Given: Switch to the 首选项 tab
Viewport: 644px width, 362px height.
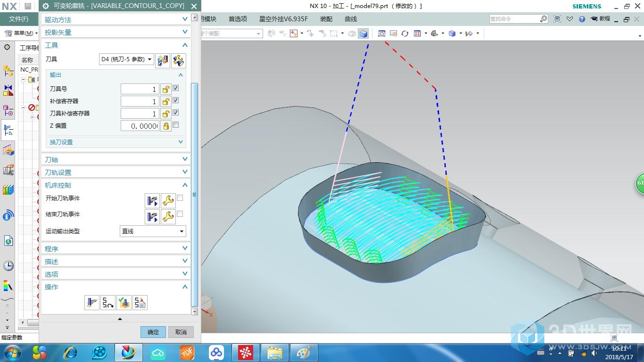Looking at the screenshot, I should coord(238,19).
